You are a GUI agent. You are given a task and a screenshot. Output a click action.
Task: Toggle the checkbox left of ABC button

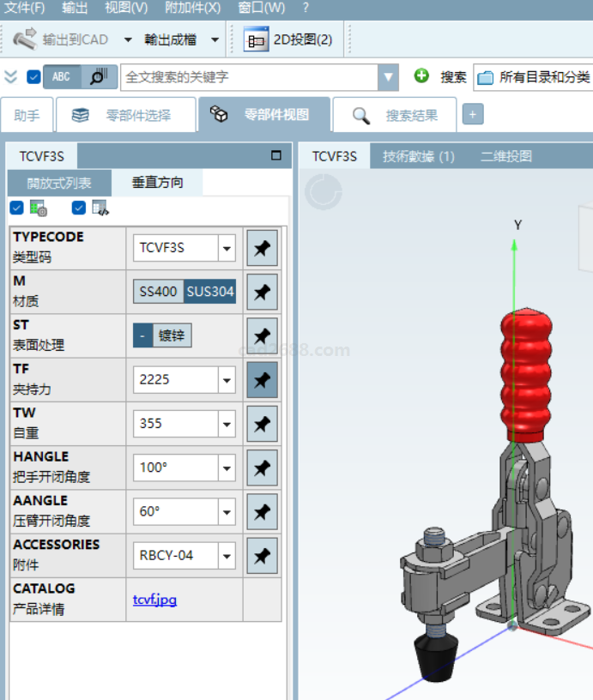33,76
